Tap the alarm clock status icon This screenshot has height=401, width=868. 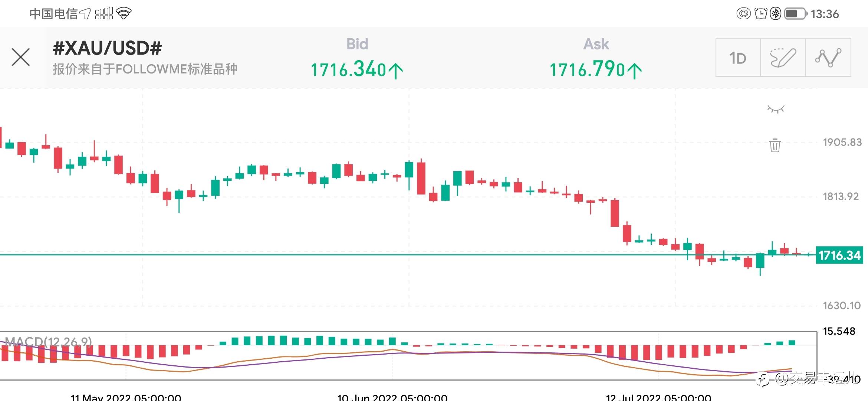[x=760, y=14]
